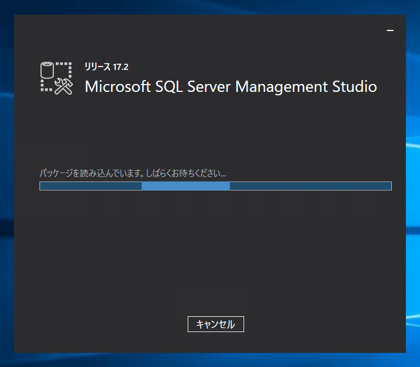420x367 pixels.
Task: Click the "Microsoft SQL Server Management Studio" title
Action: click(x=231, y=87)
